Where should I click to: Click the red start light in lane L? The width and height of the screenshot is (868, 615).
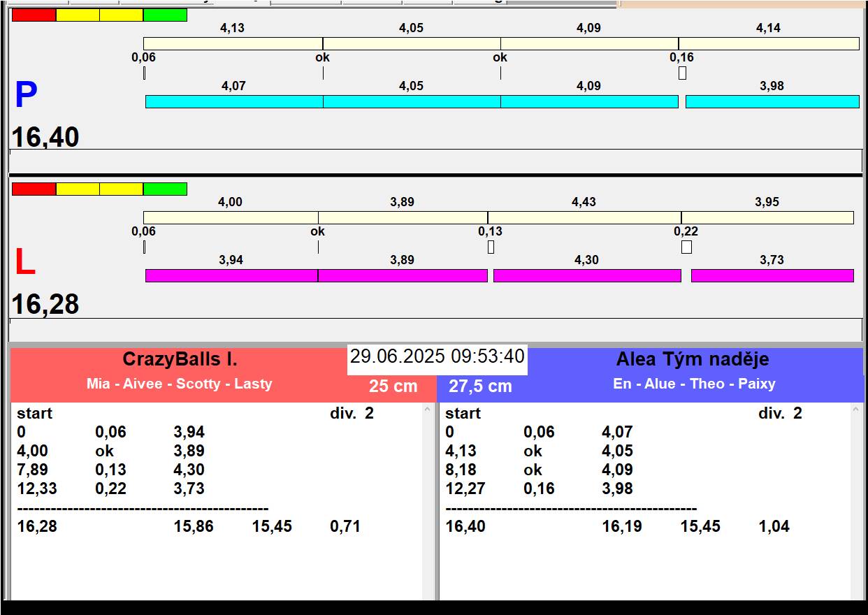click(x=34, y=189)
